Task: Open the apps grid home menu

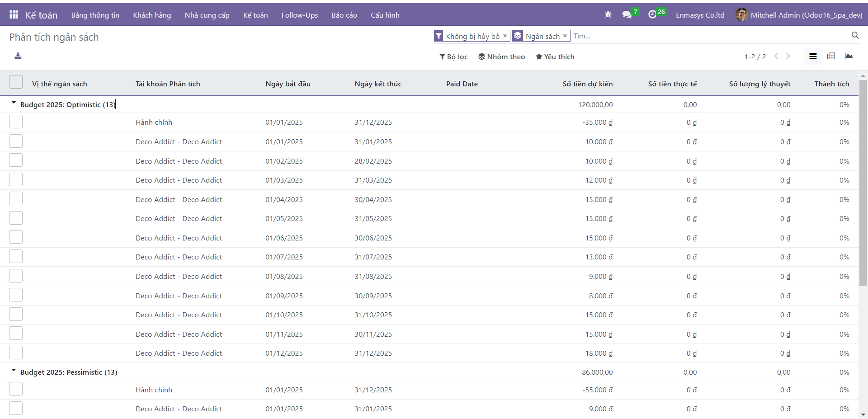Action: pos(14,15)
